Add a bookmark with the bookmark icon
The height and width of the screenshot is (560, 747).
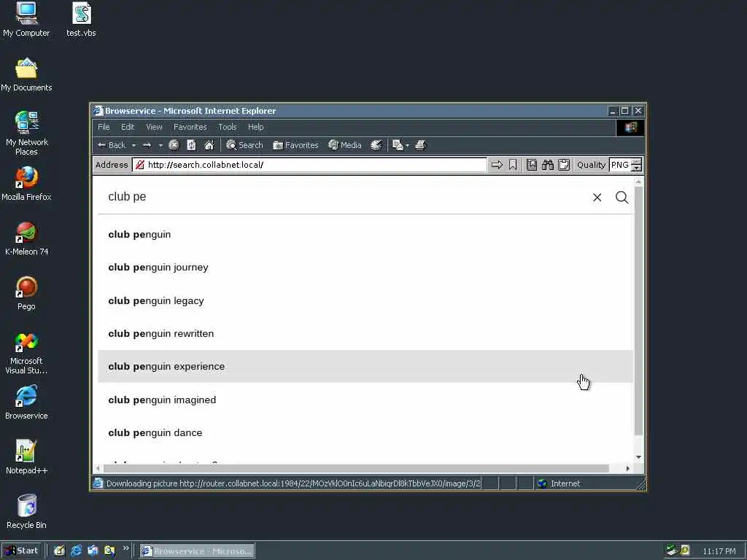tap(513, 165)
